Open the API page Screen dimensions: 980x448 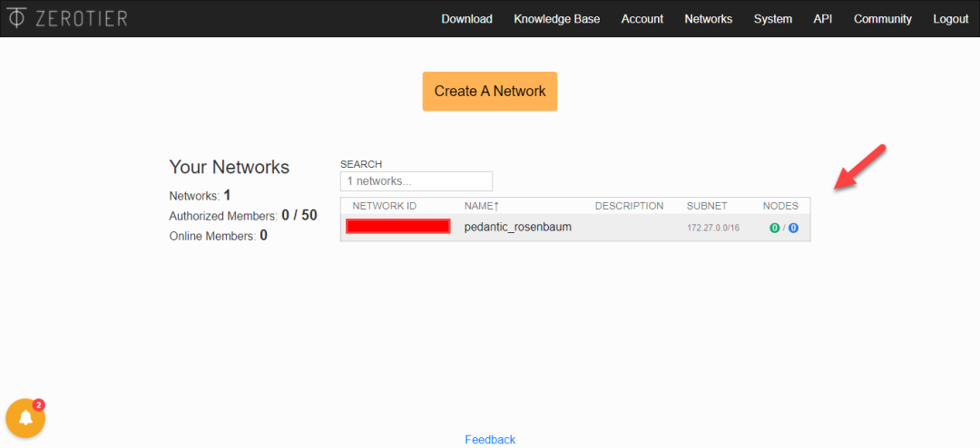pyautogui.click(x=822, y=19)
